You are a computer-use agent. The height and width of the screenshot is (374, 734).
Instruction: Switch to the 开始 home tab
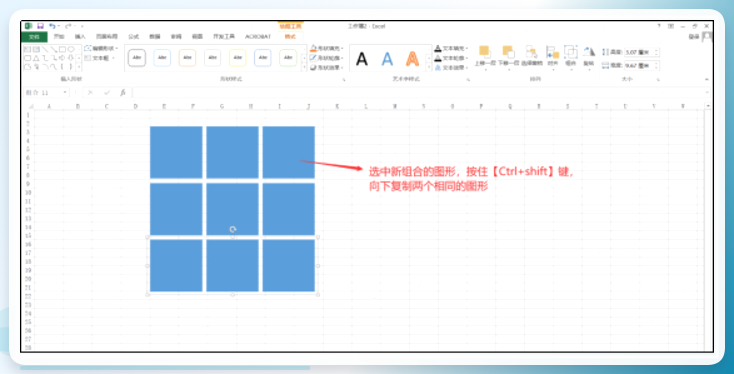pos(59,37)
